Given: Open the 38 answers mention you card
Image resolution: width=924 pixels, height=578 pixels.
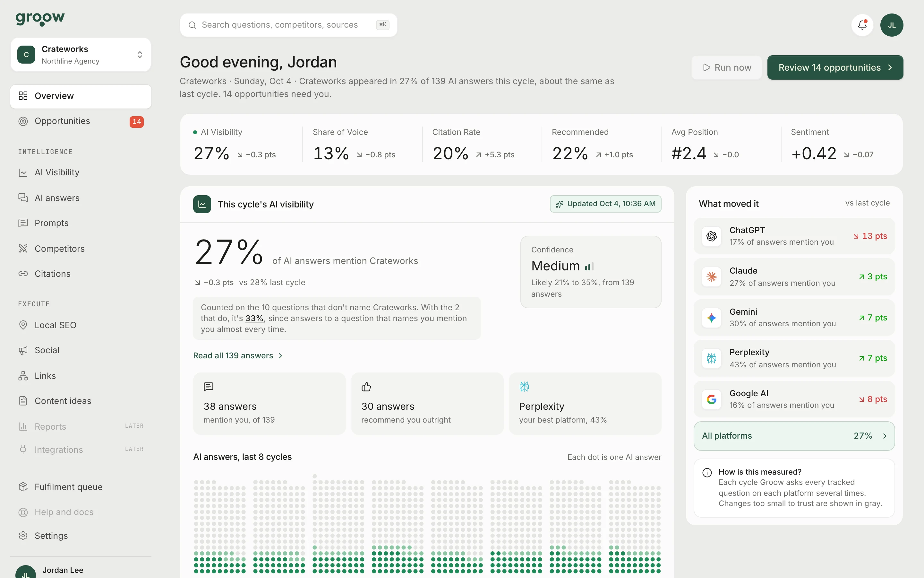Looking at the screenshot, I should [x=269, y=404].
